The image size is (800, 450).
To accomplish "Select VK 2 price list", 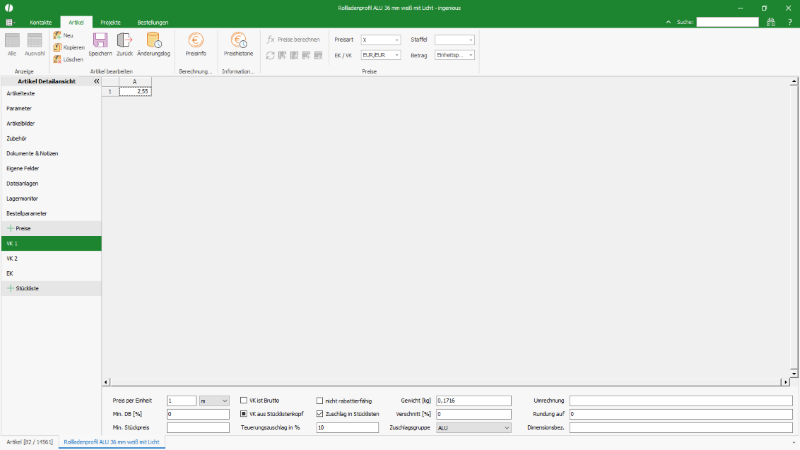I will point(51,259).
